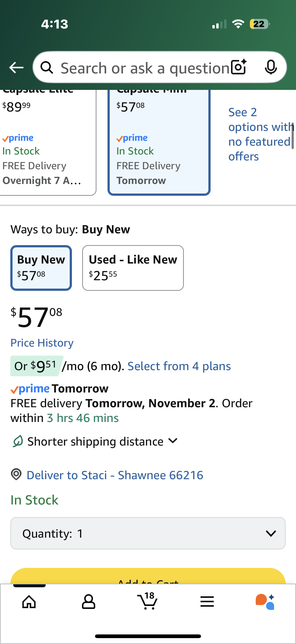Screen dimensions: 296x644
Task: Select the Buy New option
Action: [41, 268]
